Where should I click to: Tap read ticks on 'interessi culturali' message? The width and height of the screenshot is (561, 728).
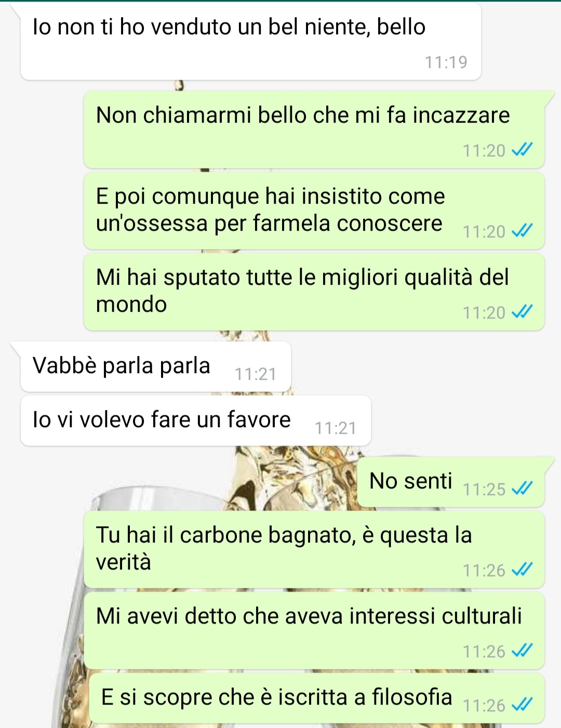(522, 651)
